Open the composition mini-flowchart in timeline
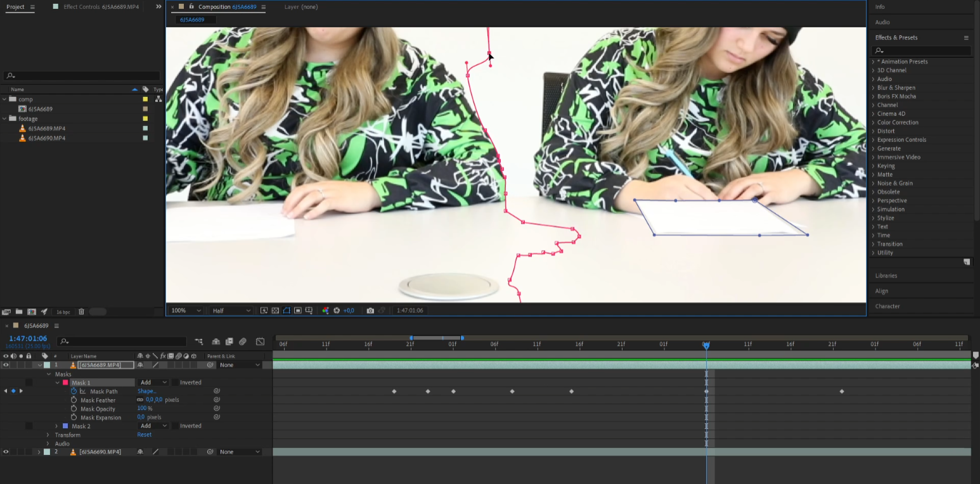This screenshot has height=484, width=980. pyautogui.click(x=199, y=341)
